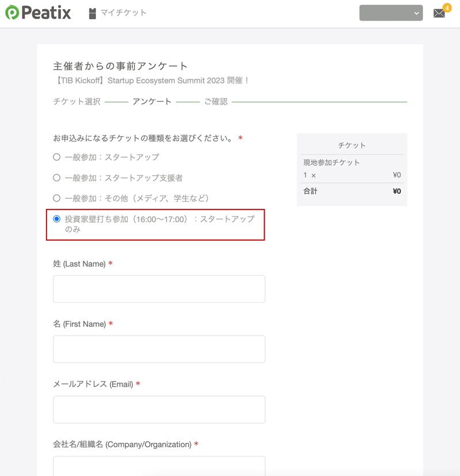Click the 姓 (Last Name) input field

coord(159,289)
